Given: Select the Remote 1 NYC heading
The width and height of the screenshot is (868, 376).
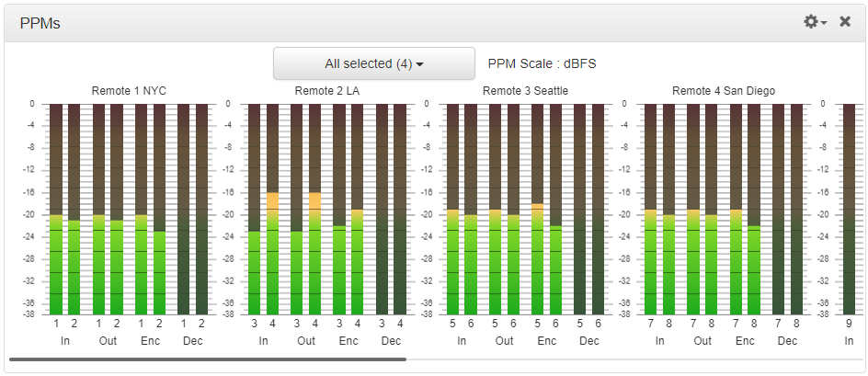Looking at the screenshot, I should [x=129, y=91].
